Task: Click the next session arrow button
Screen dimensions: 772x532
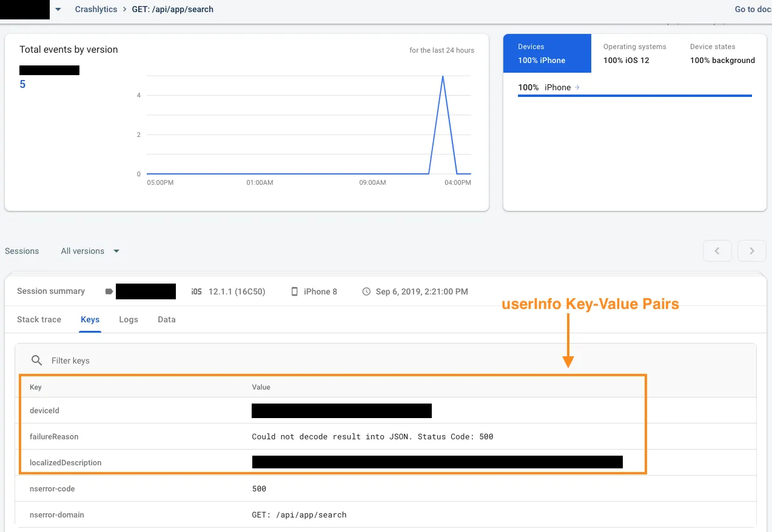Action: pyautogui.click(x=752, y=251)
